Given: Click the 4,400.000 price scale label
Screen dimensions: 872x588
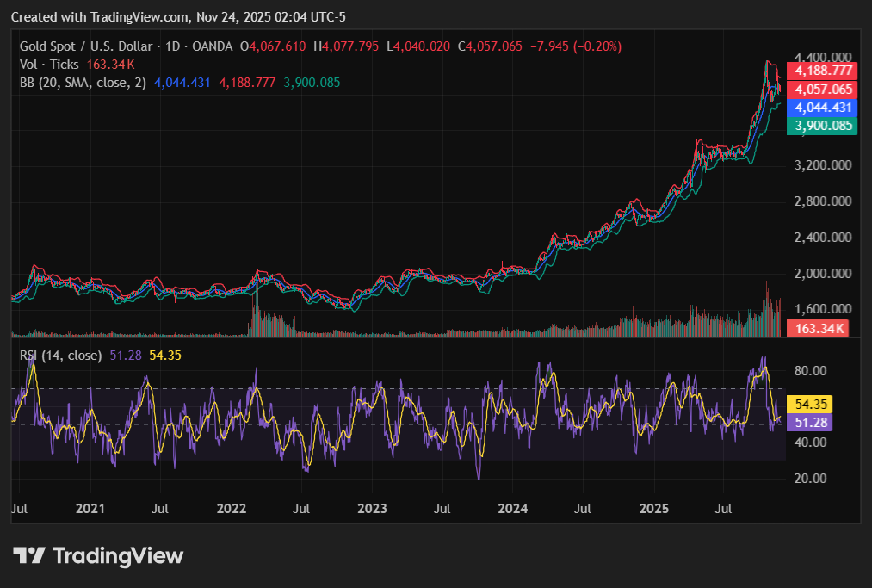Looking at the screenshot, I should coord(824,56).
